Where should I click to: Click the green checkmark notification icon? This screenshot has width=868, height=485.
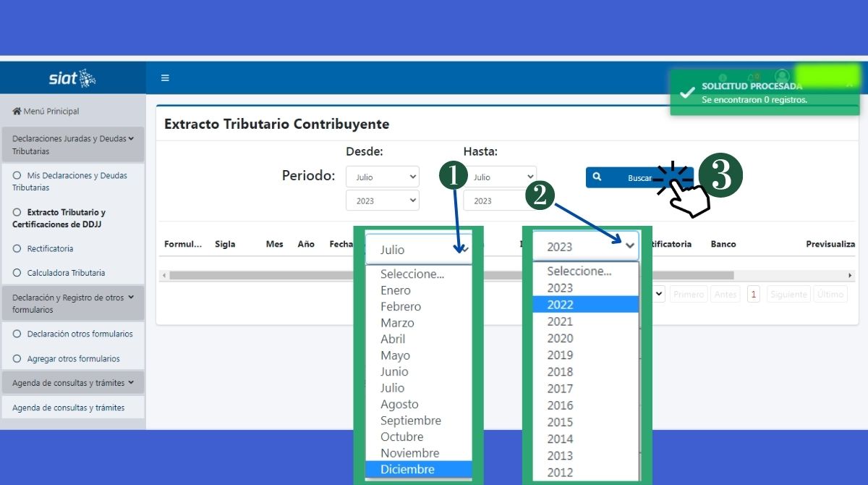[x=688, y=93]
